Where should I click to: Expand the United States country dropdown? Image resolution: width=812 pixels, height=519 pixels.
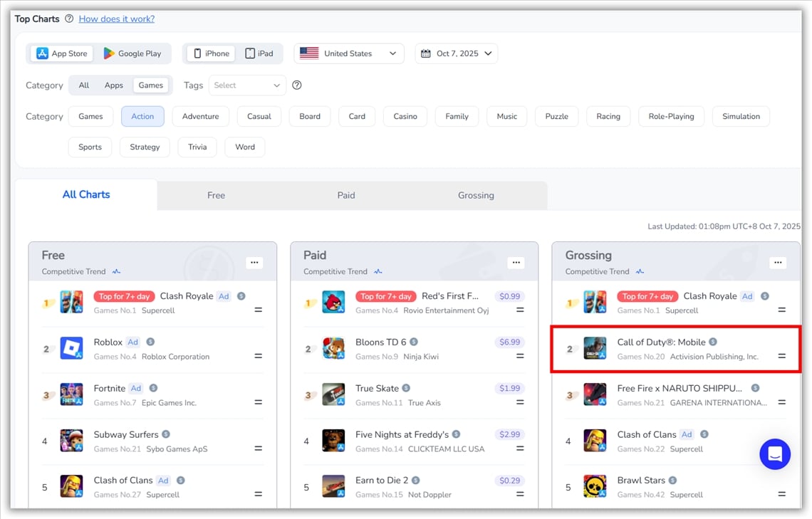(348, 53)
